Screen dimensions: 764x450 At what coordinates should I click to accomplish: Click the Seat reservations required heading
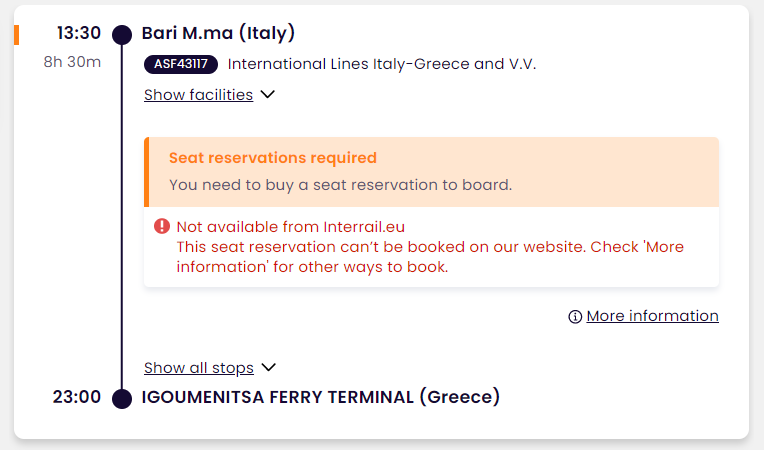coord(273,158)
